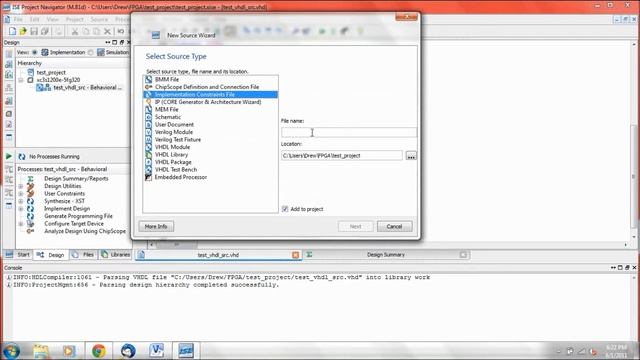Click the Next button in wizard
The width and height of the screenshot is (640, 360).
click(356, 227)
